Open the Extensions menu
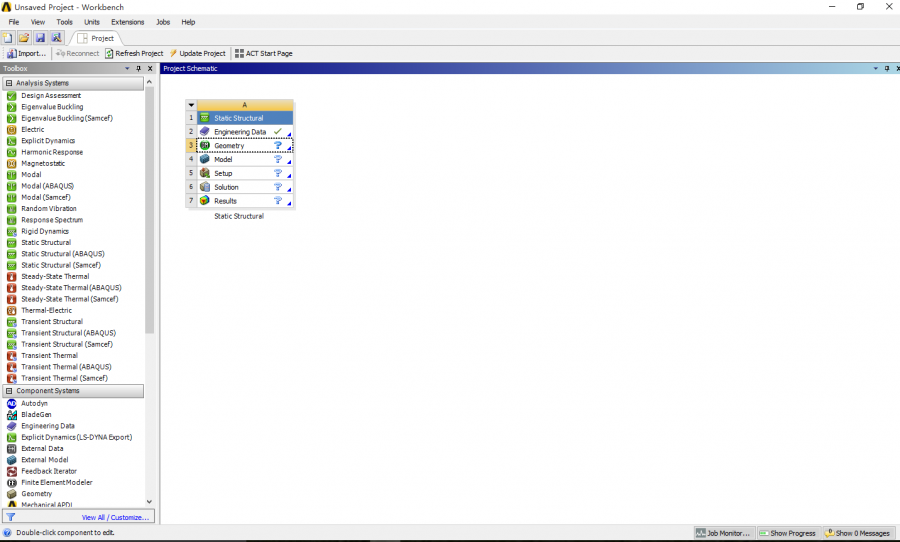 [x=127, y=22]
